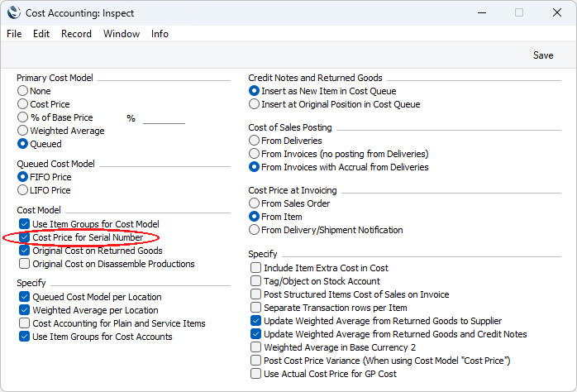The height and width of the screenshot is (392, 577).
Task: Select Insert at Original Position in Cost Queue
Action: tap(254, 104)
